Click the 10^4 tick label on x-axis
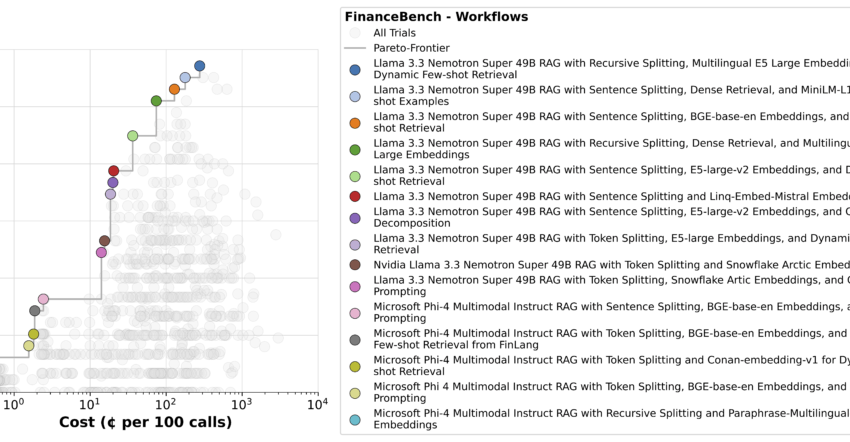This screenshot has height=442, width=850. coord(317,403)
